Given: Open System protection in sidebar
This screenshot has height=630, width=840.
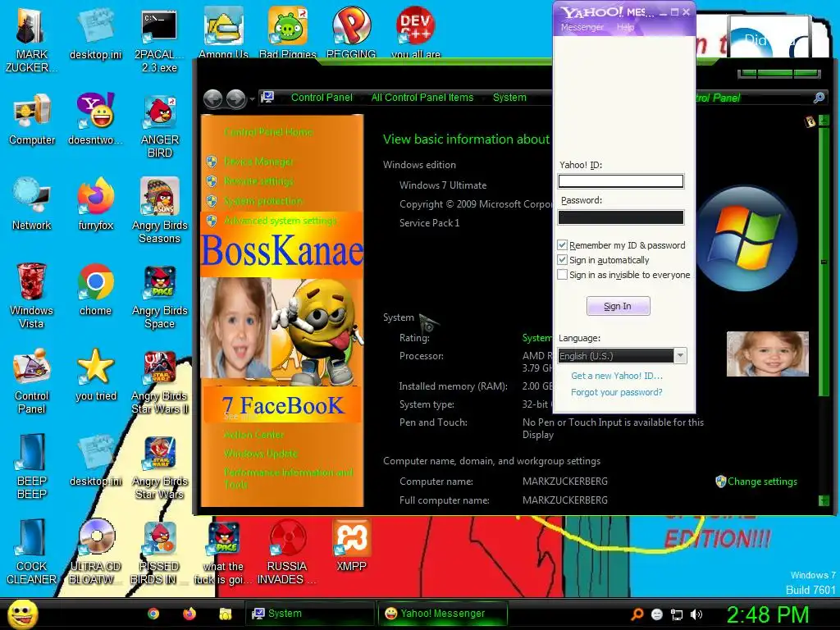Looking at the screenshot, I should [x=263, y=201].
